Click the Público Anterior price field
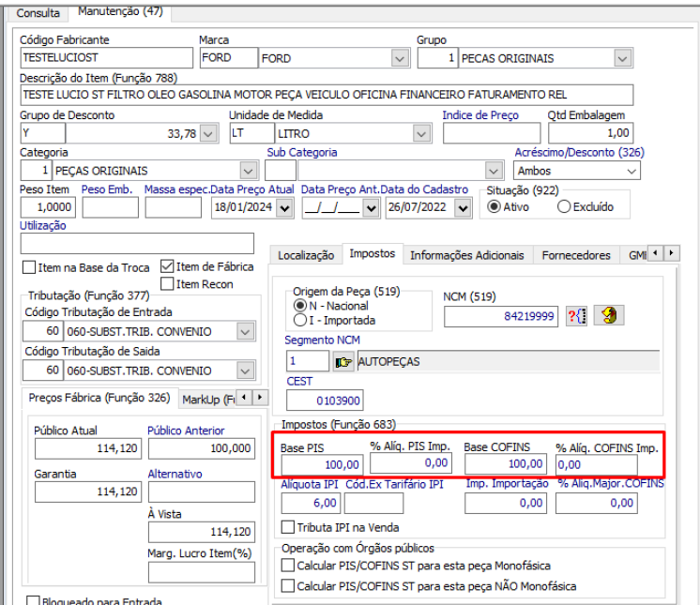This screenshot has width=700, height=605. pyautogui.click(x=202, y=448)
